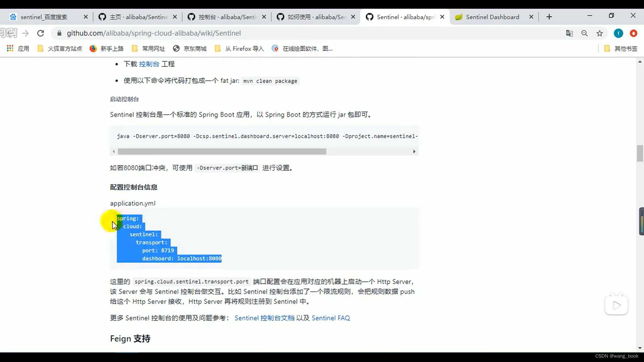644x362 pixels.
Task: Open the 在线绘图软件 bookmark
Action: tap(303, 49)
